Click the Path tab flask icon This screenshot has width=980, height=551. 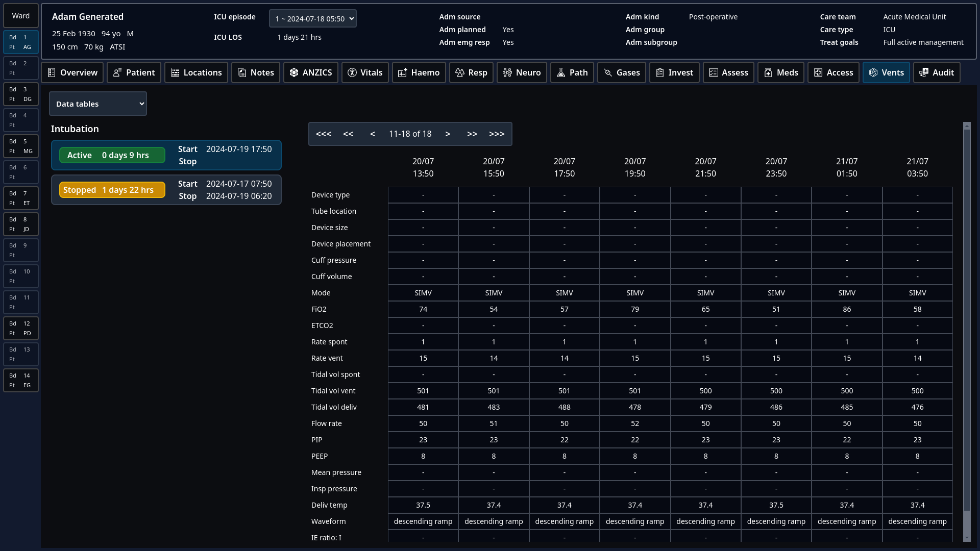click(x=561, y=72)
